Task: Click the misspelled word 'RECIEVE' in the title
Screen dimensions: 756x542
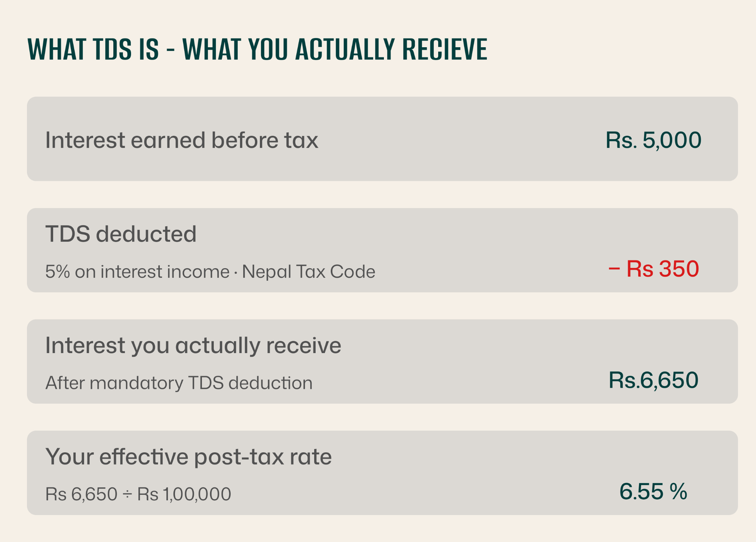Action: 445,50
